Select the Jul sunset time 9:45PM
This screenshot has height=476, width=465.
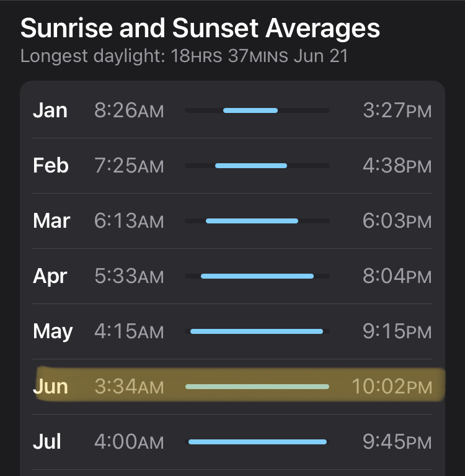397,442
